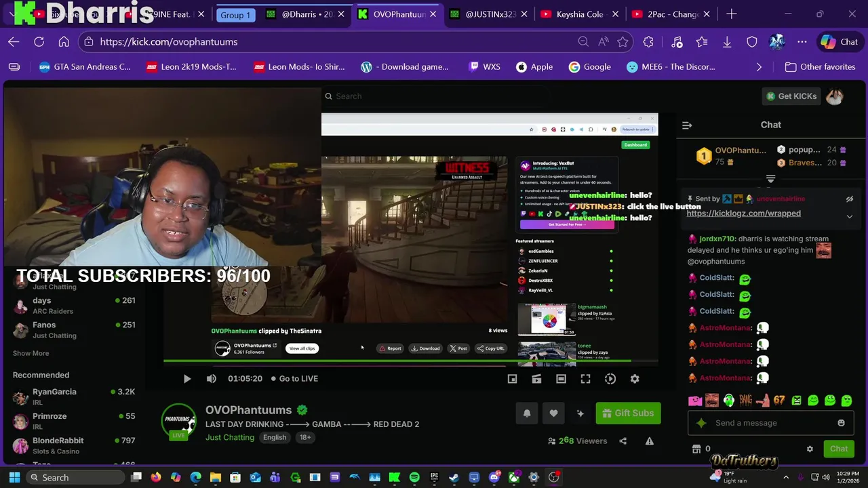
Task: Open Primroze recommended channel
Action: point(73,422)
